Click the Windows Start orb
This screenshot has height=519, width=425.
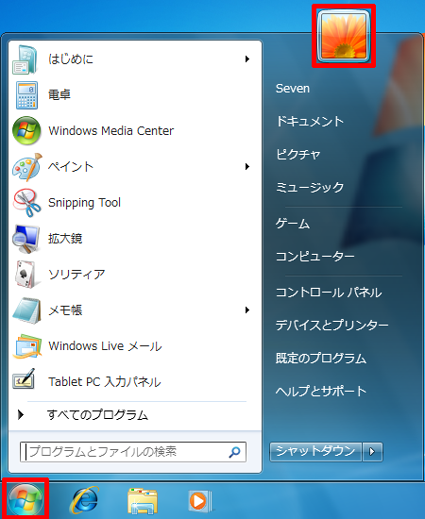point(26,499)
